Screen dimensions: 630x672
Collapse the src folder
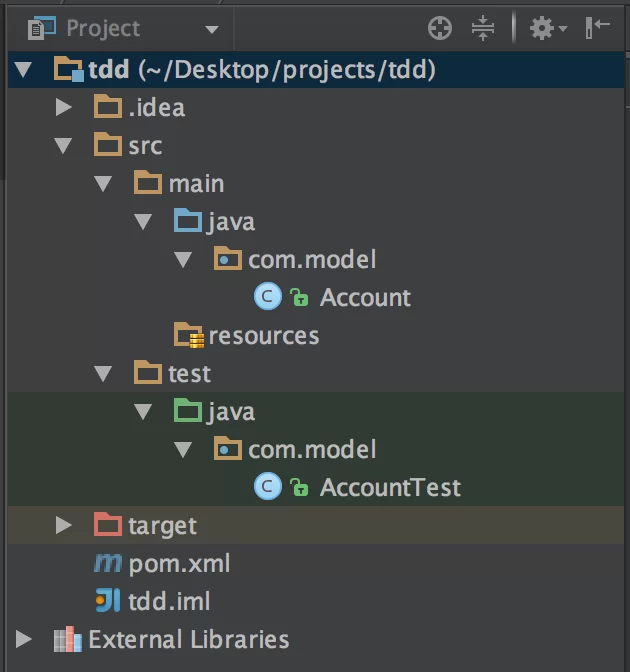(x=63, y=146)
